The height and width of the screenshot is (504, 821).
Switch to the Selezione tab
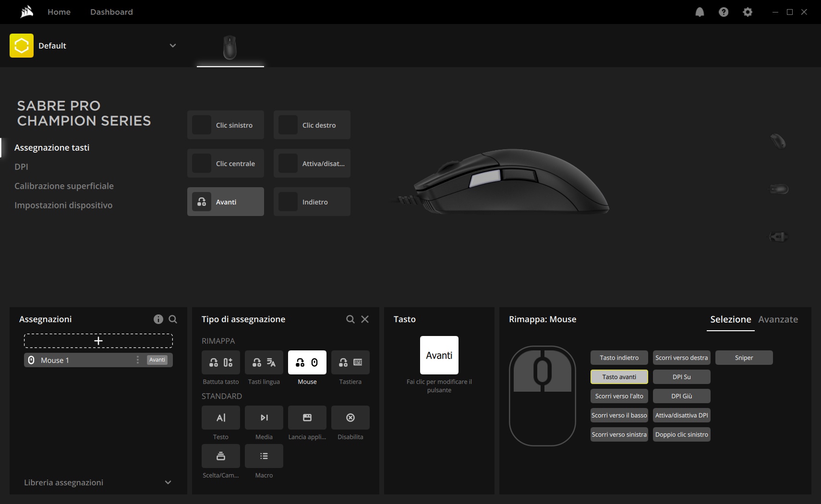tap(731, 319)
